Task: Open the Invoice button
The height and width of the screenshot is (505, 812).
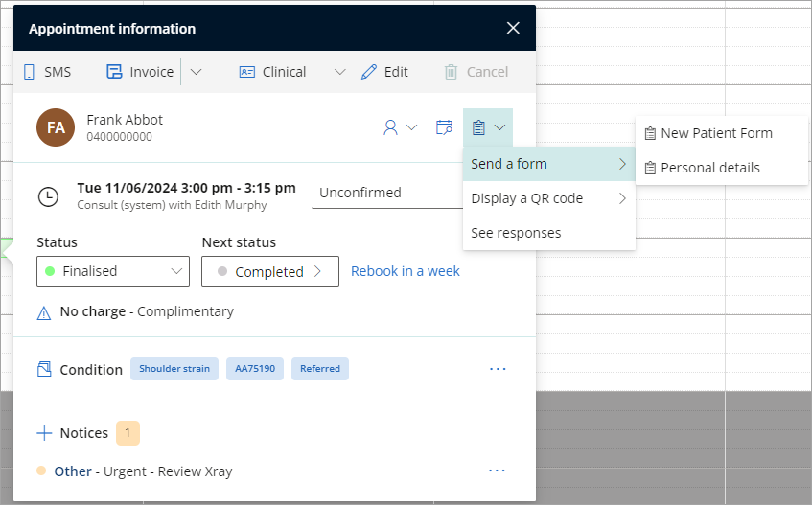Action: point(140,72)
